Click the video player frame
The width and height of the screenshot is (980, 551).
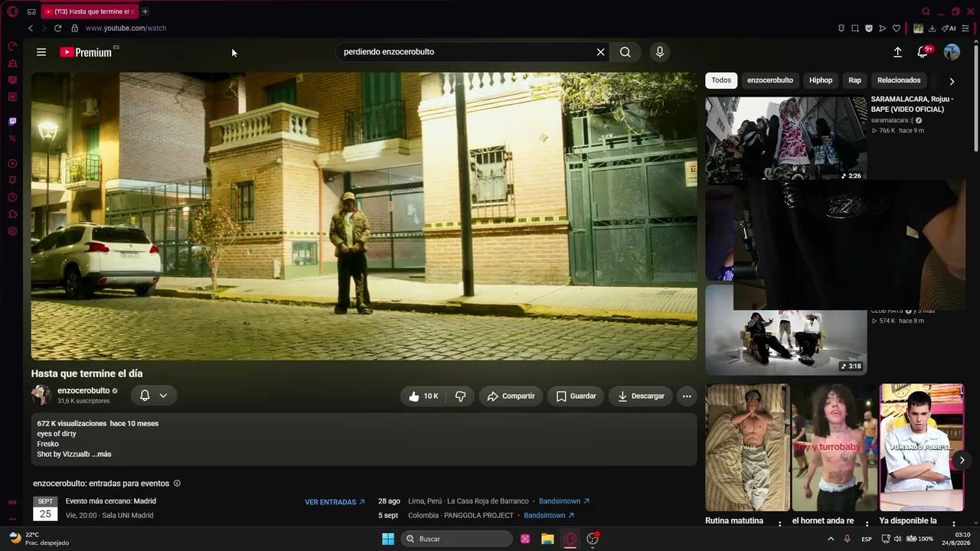pos(364,217)
